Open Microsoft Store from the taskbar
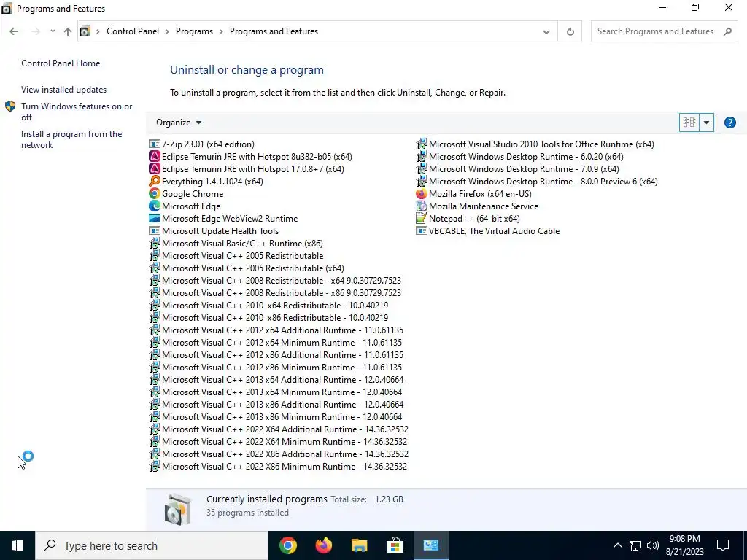747x560 pixels. coord(395,545)
